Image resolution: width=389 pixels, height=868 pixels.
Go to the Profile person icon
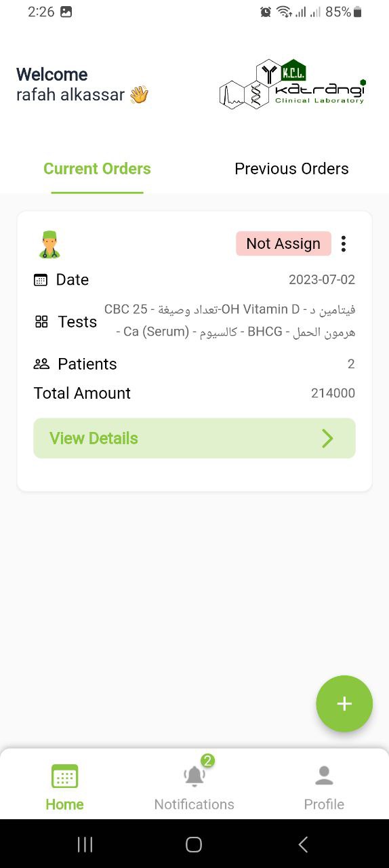pyautogui.click(x=324, y=776)
